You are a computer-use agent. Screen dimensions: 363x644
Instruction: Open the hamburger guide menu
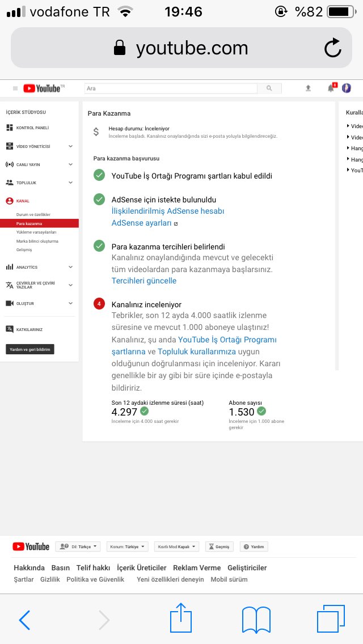15,88
